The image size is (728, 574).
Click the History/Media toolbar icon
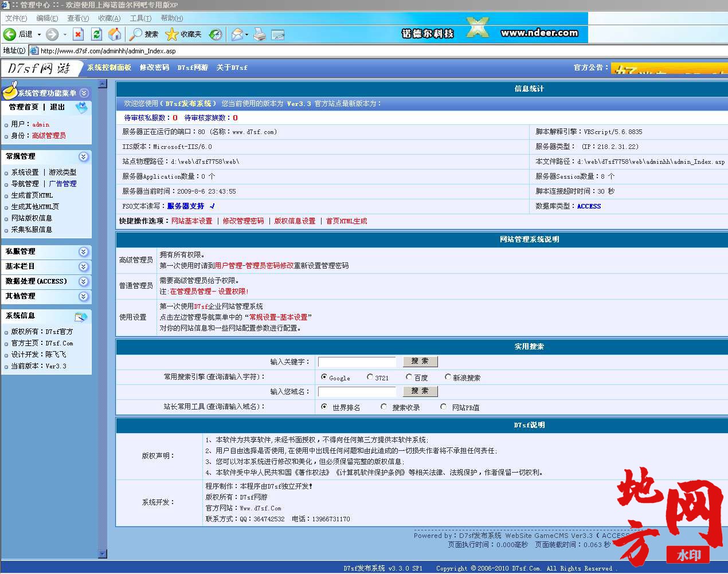pyautogui.click(x=216, y=34)
